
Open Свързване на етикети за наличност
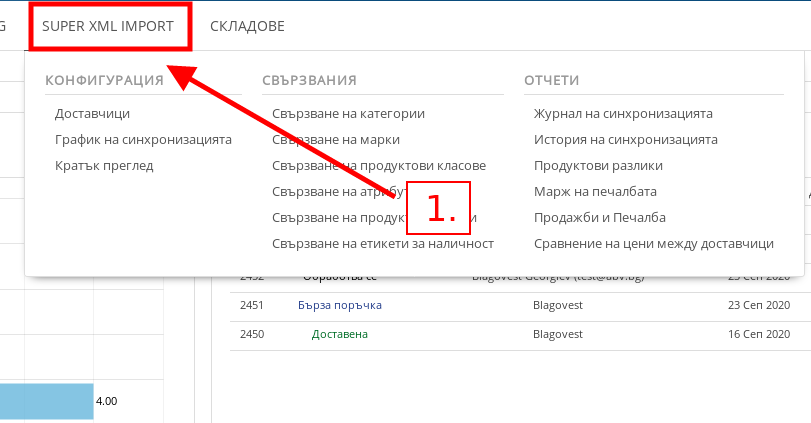point(382,244)
